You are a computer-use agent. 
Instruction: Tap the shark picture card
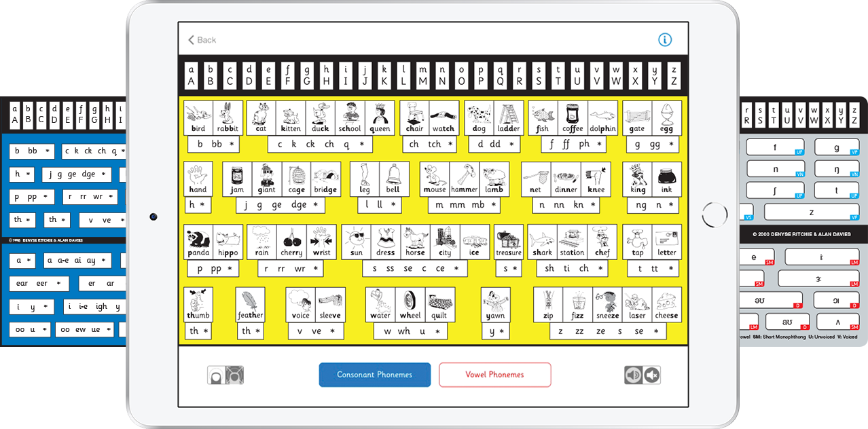click(543, 242)
